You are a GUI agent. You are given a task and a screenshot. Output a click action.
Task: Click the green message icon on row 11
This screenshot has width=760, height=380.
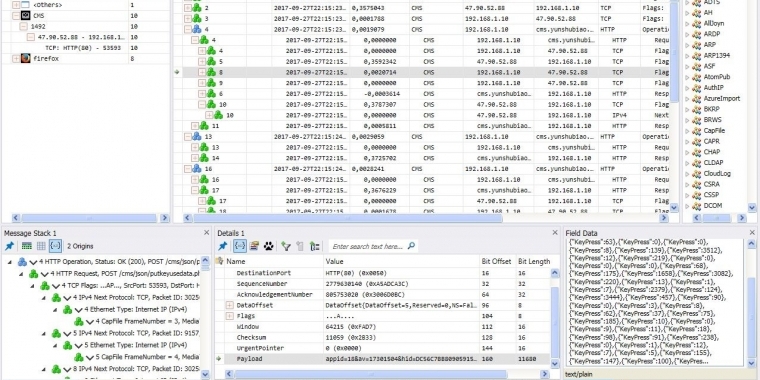tap(204, 126)
